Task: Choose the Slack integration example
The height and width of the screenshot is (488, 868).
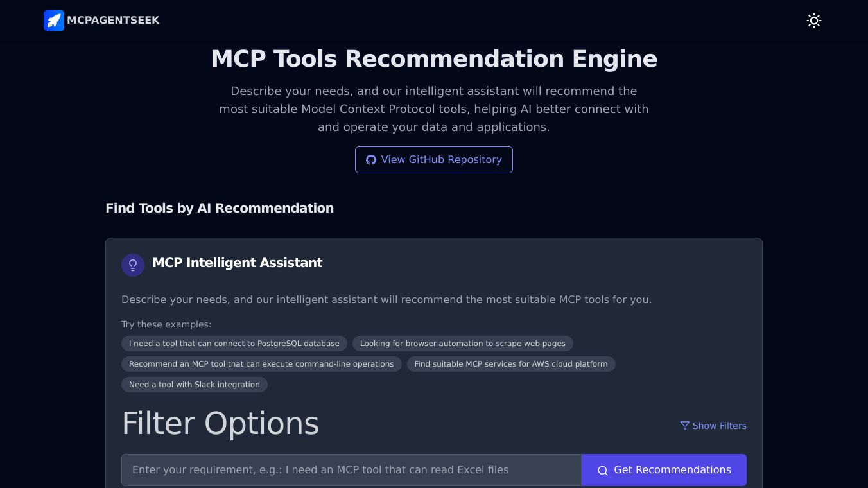Action: click(x=195, y=385)
